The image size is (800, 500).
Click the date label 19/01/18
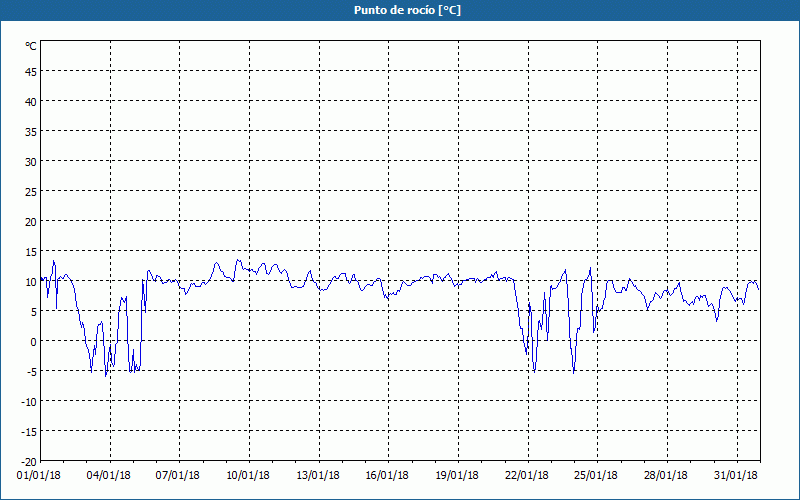[x=457, y=476]
